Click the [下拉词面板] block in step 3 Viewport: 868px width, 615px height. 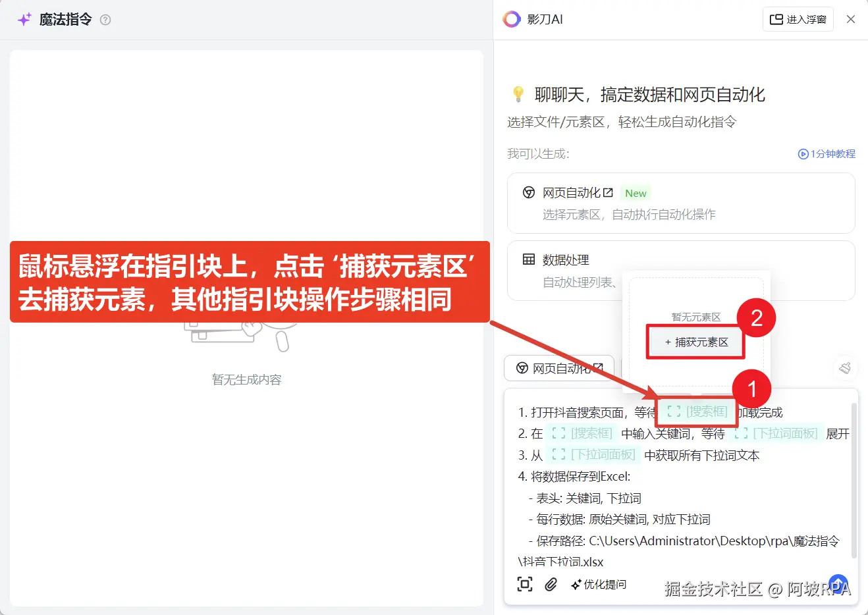[593, 455]
